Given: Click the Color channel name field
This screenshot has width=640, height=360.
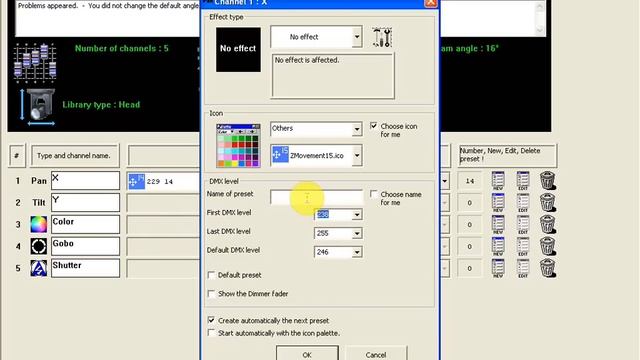Looking at the screenshot, I should point(85,224).
